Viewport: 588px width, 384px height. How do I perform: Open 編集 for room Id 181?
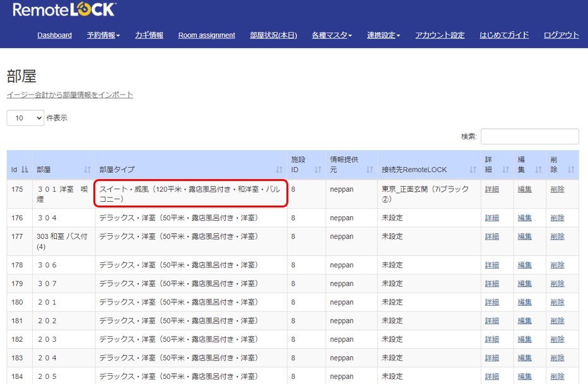coord(525,321)
